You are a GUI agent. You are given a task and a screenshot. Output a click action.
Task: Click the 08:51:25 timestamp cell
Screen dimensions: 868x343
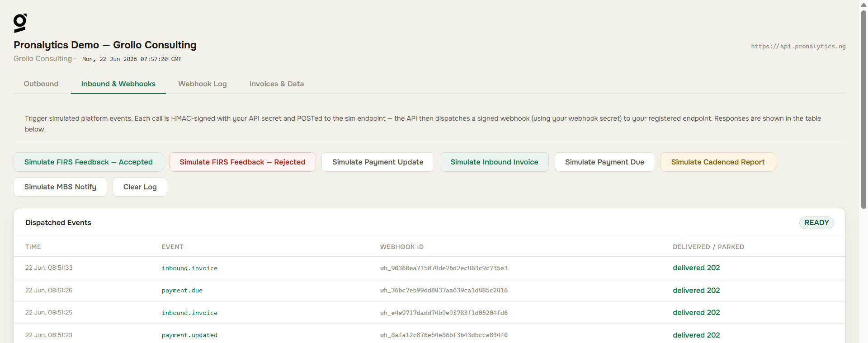point(49,313)
